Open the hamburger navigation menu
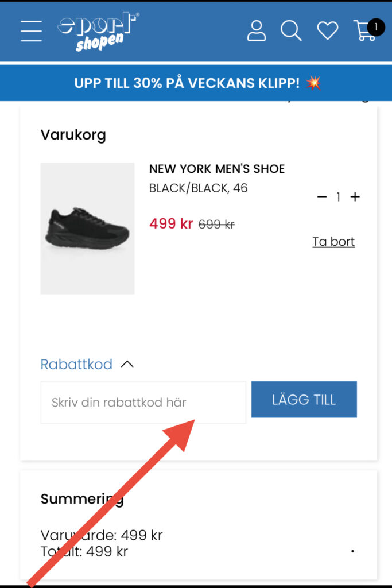392x588 pixels. click(x=32, y=30)
